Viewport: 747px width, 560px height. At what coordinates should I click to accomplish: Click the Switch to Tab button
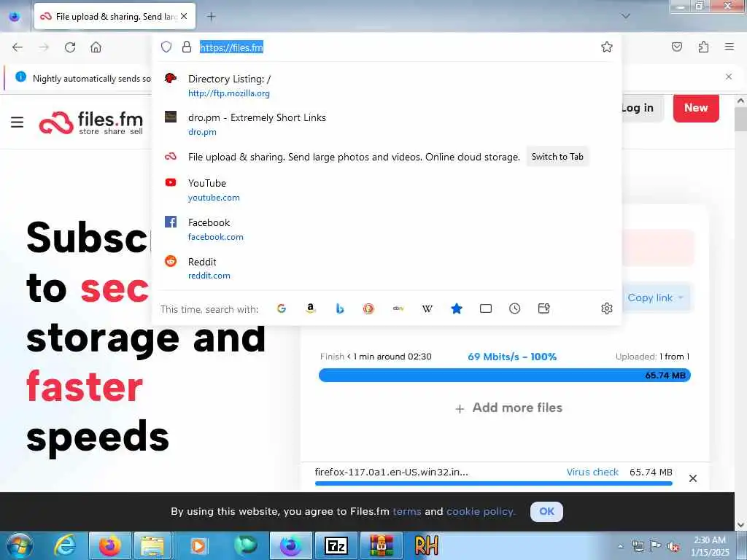pyautogui.click(x=557, y=157)
